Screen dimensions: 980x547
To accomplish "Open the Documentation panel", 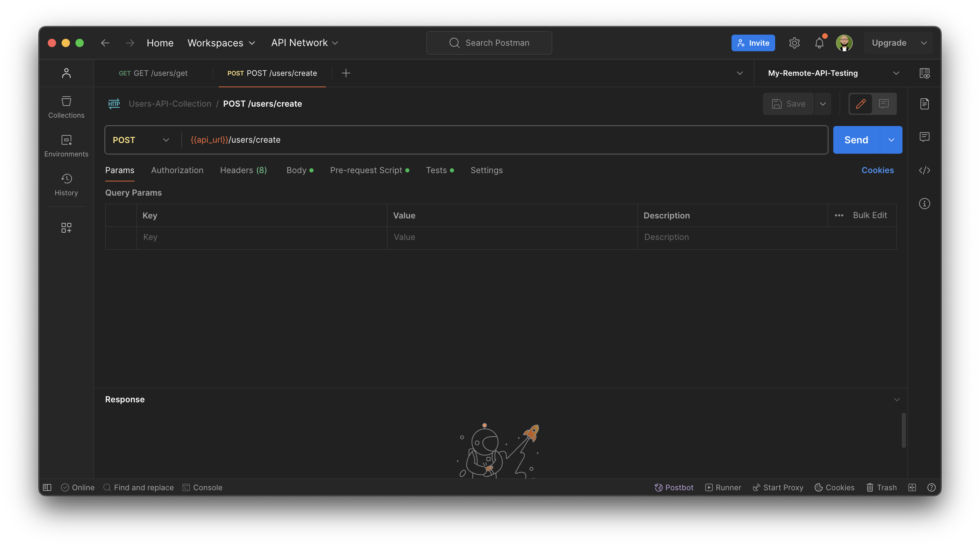I will coord(924,104).
